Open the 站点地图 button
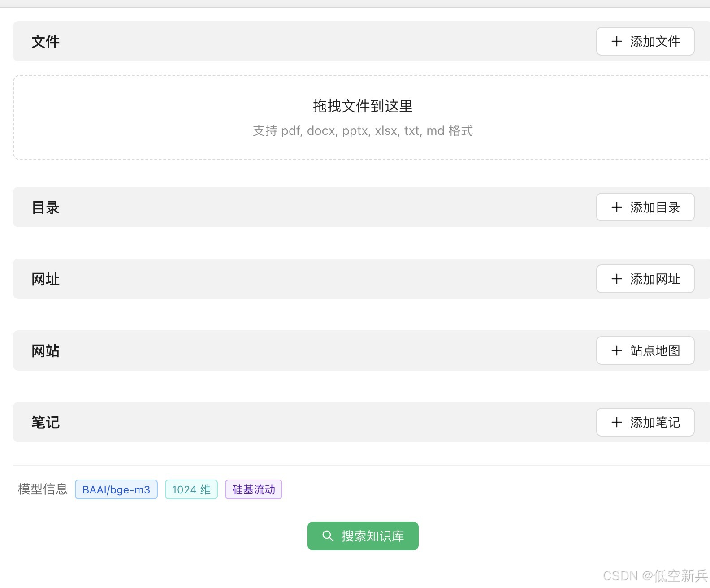Screen dimensions: 710x588 645,350
